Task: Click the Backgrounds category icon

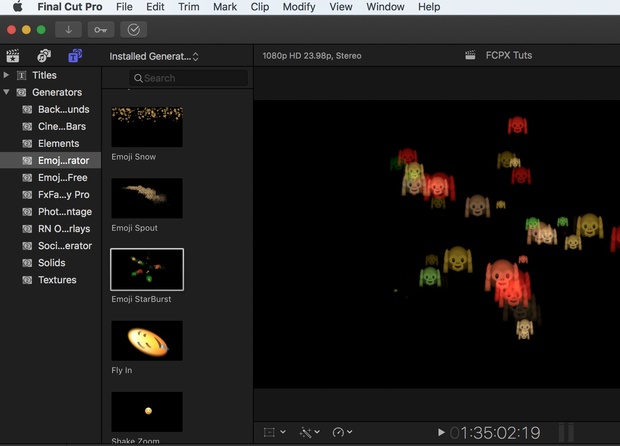Action: [27, 110]
